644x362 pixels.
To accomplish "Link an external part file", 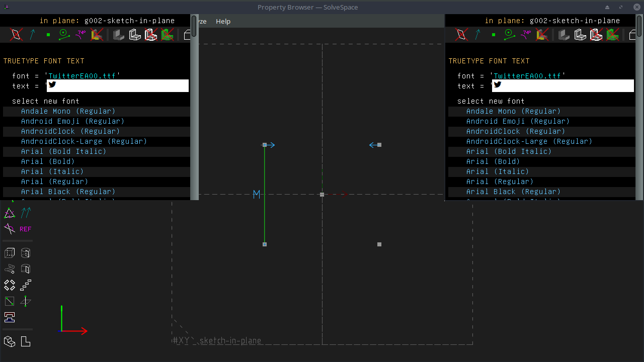I will pos(9,341).
